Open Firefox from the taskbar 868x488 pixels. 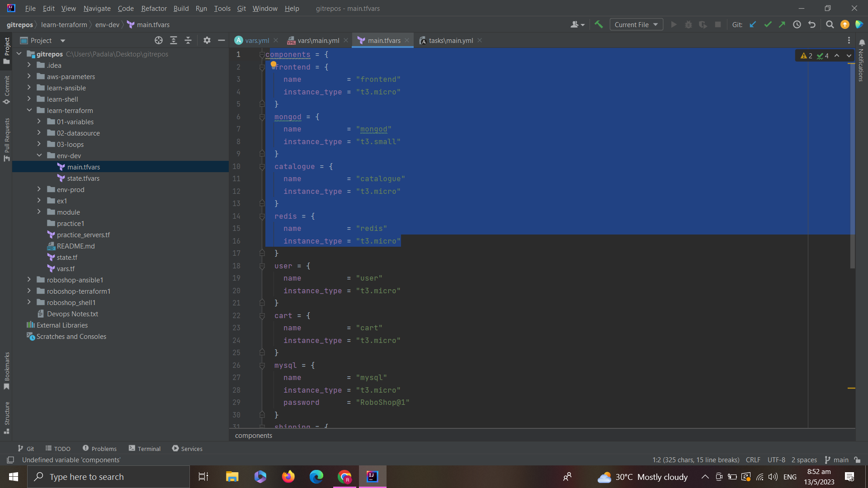click(288, 477)
